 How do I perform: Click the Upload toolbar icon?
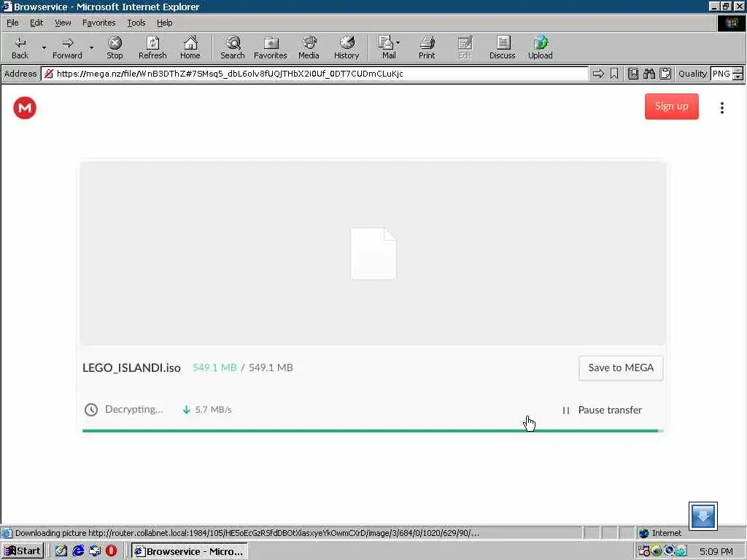coord(541,47)
